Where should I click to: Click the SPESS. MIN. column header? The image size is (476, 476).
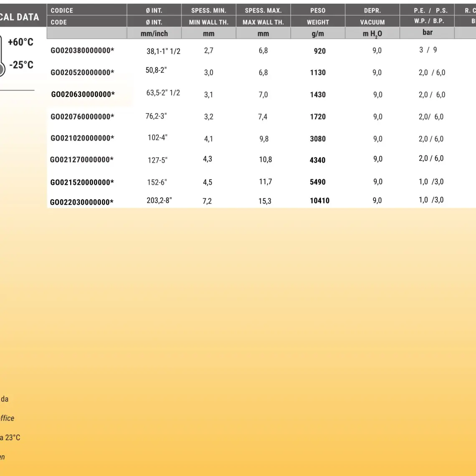click(x=209, y=10)
